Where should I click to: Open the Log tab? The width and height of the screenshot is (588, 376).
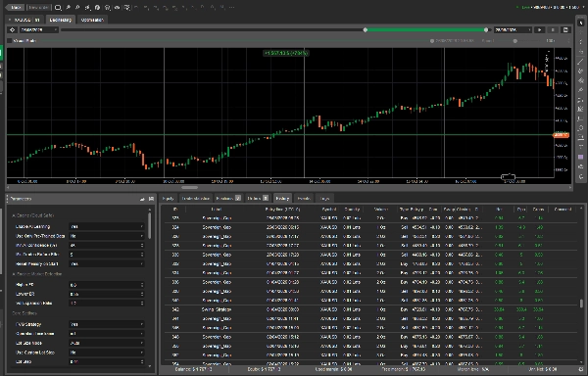324,199
